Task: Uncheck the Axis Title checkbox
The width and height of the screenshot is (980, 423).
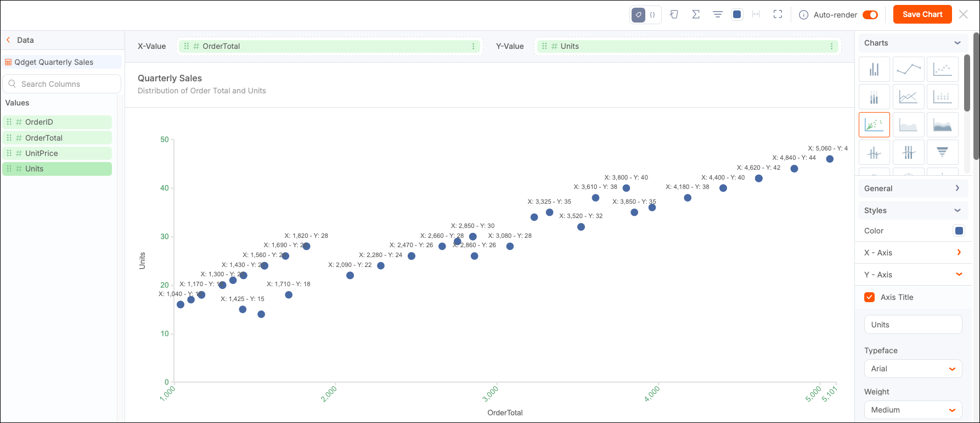Action: [869, 297]
